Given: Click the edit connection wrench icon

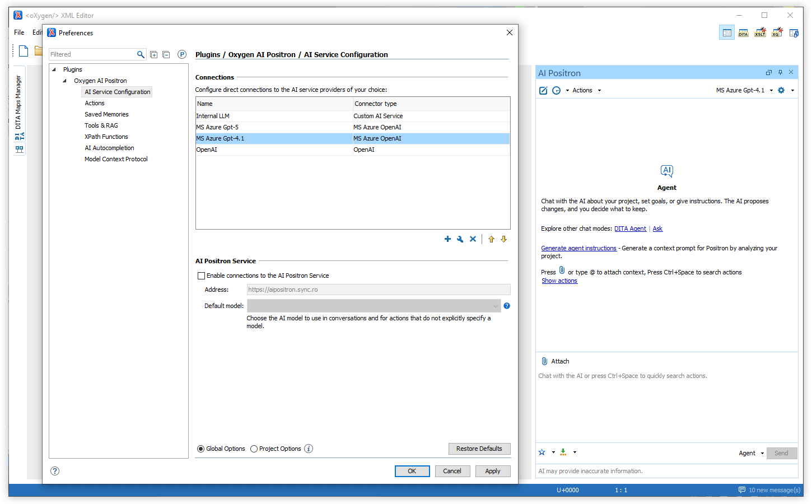Looking at the screenshot, I should (460, 239).
